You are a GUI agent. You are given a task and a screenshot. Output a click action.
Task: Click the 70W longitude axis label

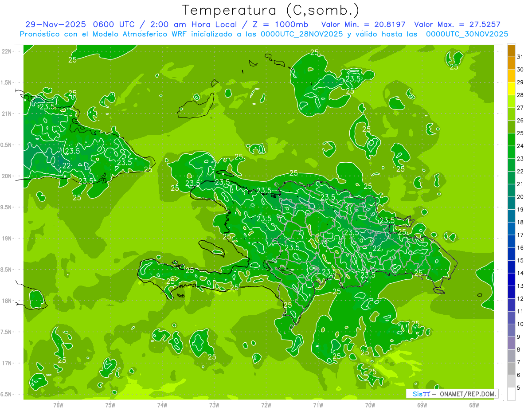pyautogui.click(x=370, y=405)
